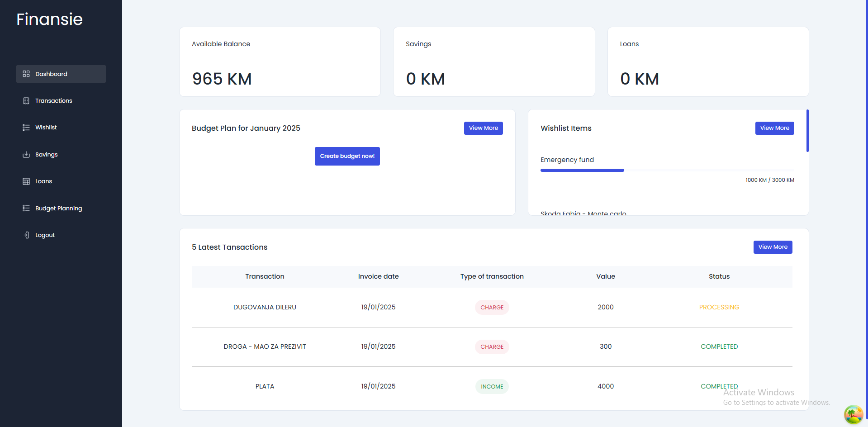Click the INCOME badge on the PLATA row
The height and width of the screenshot is (427, 868).
(x=492, y=386)
